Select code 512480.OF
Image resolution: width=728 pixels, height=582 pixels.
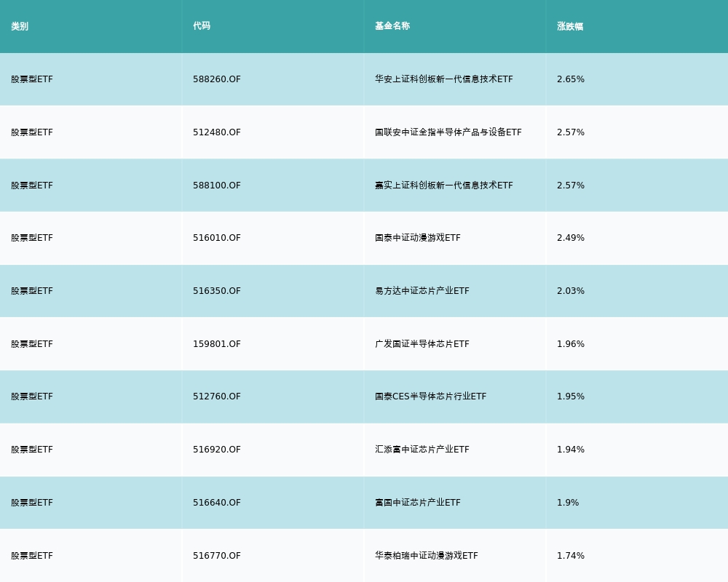(x=217, y=132)
